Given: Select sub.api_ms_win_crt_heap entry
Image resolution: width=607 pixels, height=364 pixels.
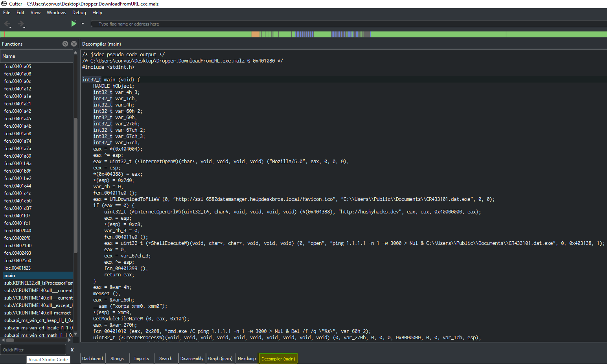Looking at the screenshot, I should tap(38, 320).
